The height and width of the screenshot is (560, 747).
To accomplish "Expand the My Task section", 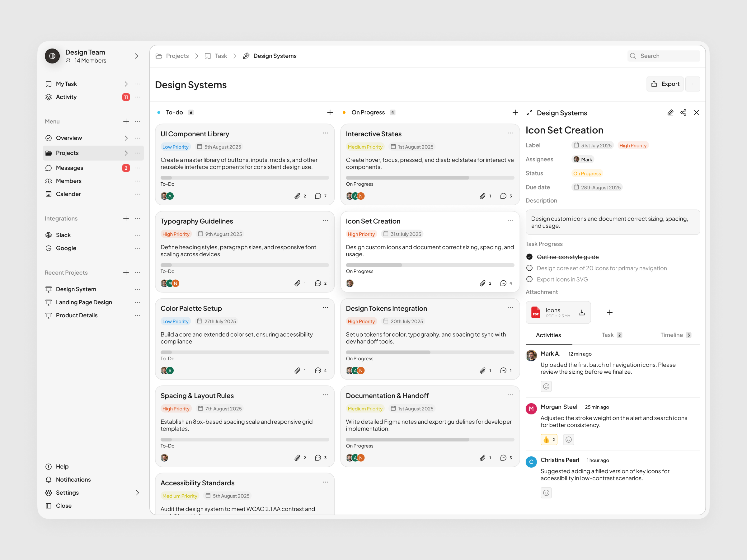I will [x=126, y=84].
